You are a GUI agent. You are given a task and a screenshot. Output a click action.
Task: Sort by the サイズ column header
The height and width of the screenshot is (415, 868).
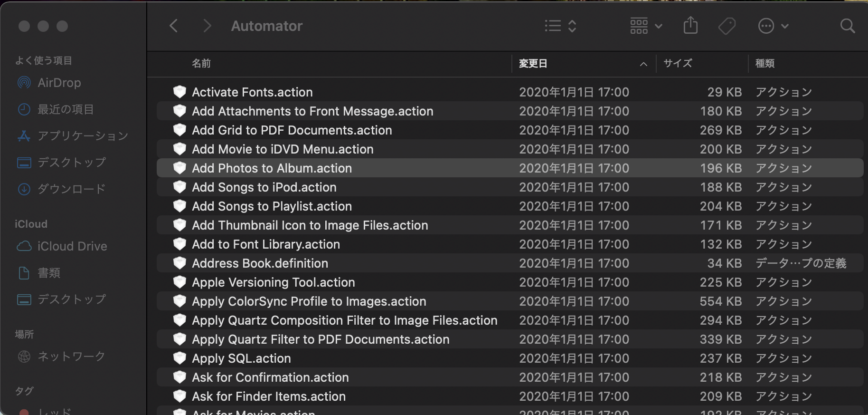coord(678,63)
